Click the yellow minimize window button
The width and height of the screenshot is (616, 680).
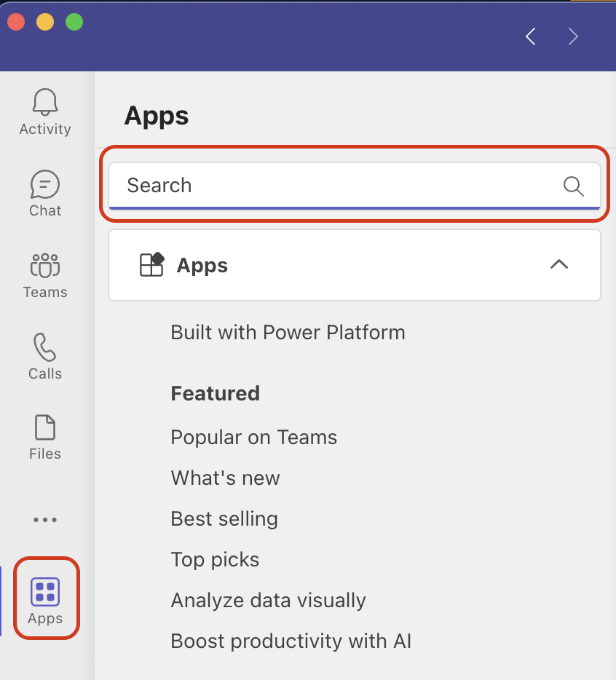tap(45, 22)
